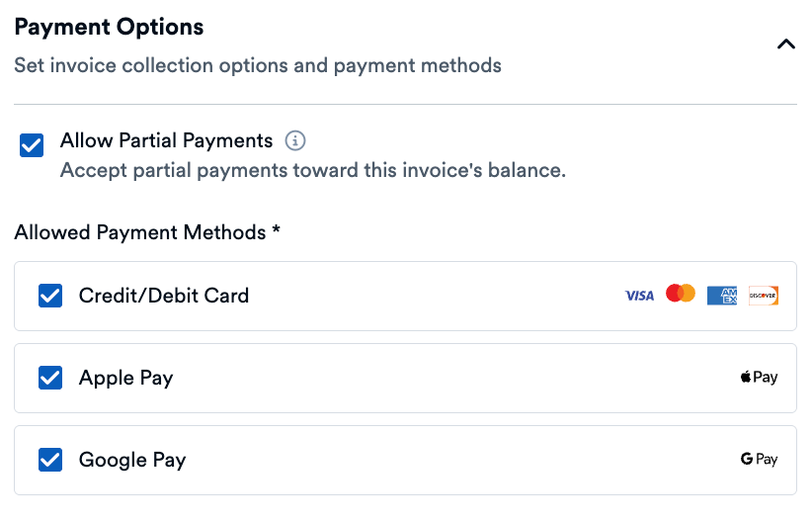Click the Apple Pay label text

[x=126, y=378]
